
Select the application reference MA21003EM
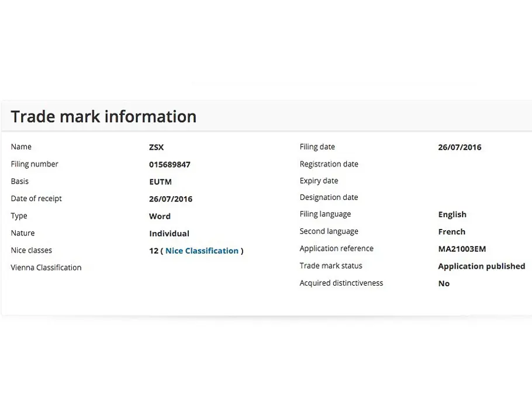pyautogui.click(x=462, y=249)
